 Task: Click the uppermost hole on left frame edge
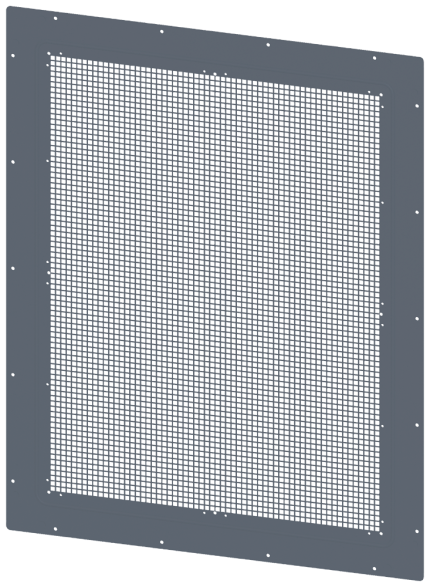(13, 55)
